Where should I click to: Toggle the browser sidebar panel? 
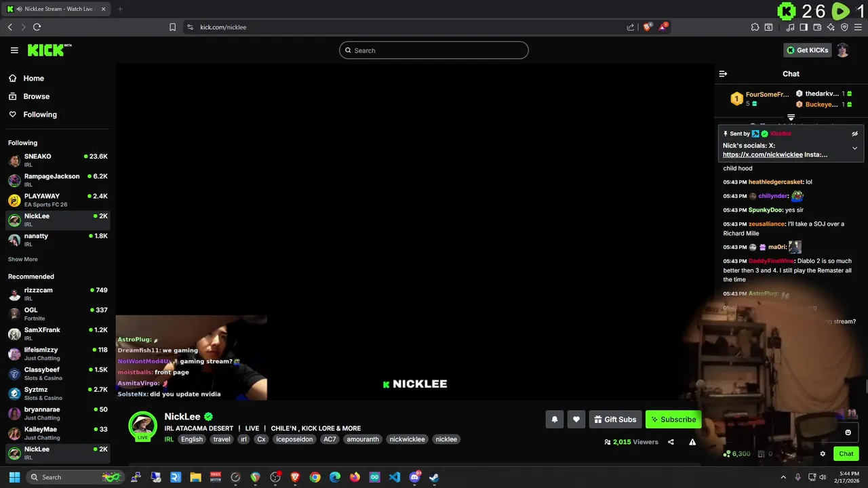click(804, 27)
